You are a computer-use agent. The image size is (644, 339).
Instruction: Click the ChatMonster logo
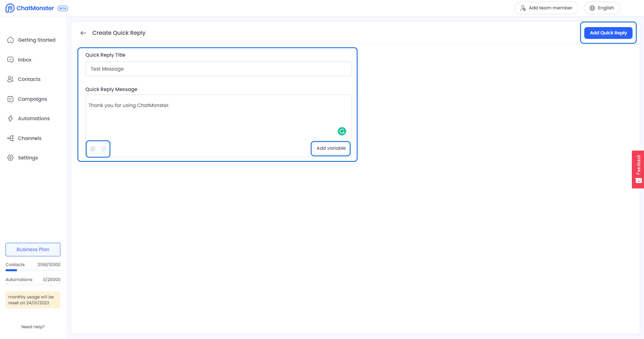coord(30,8)
